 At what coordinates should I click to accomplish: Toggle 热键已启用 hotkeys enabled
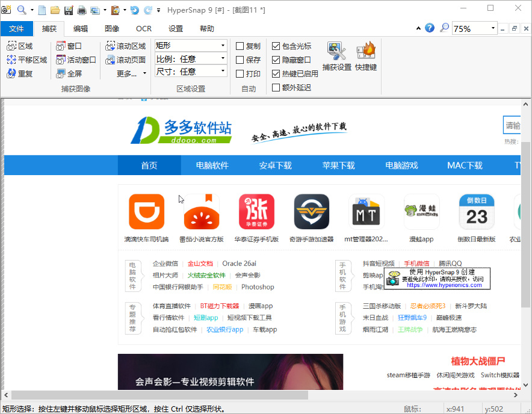(x=276, y=73)
